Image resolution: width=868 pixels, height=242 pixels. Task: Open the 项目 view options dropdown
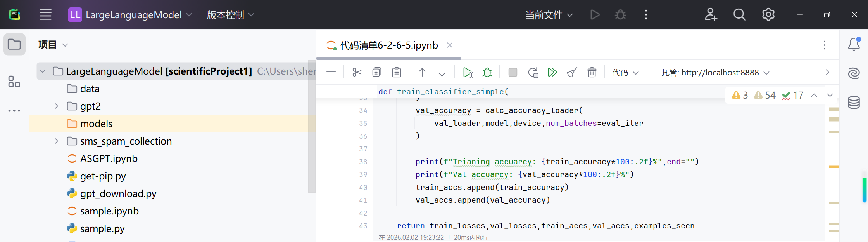click(65, 45)
